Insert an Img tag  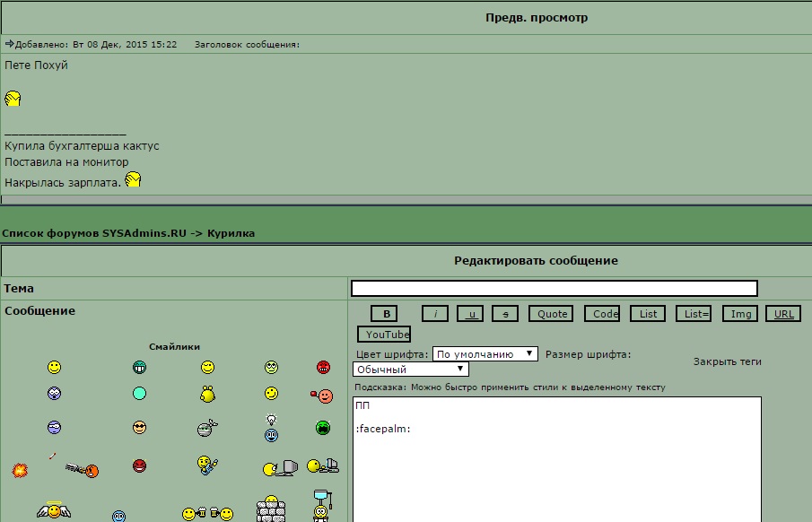click(x=740, y=314)
